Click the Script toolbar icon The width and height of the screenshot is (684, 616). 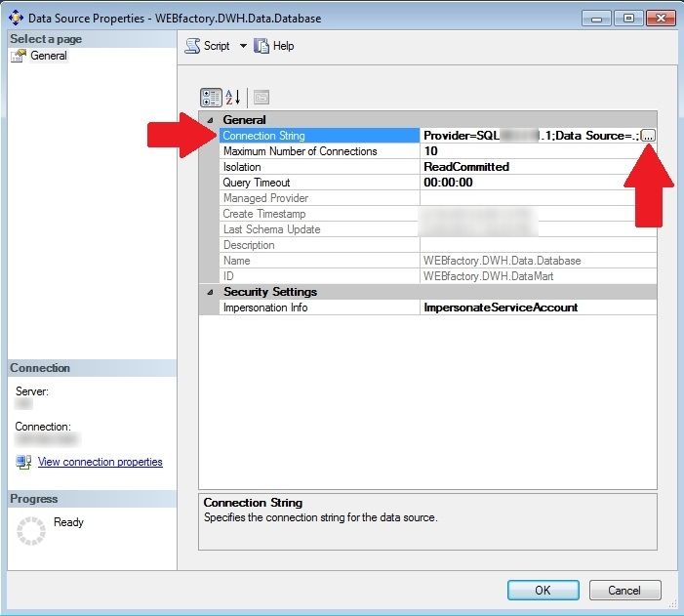(192, 46)
